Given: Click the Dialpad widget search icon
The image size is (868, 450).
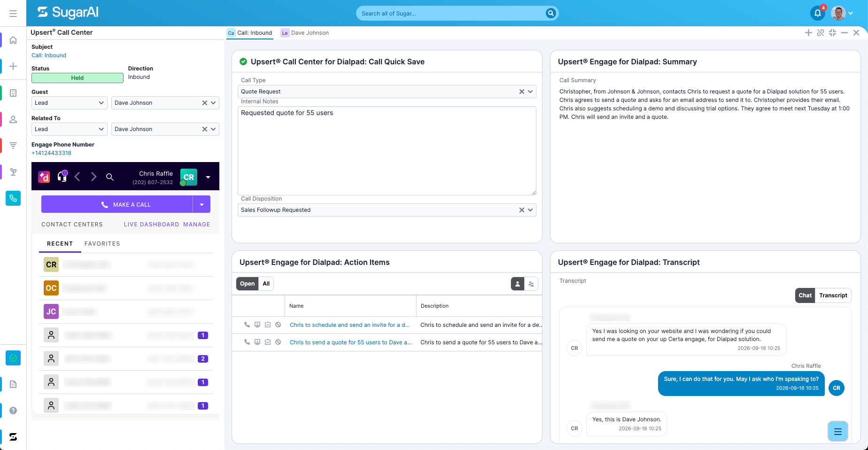Looking at the screenshot, I should pyautogui.click(x=110, y=177).
